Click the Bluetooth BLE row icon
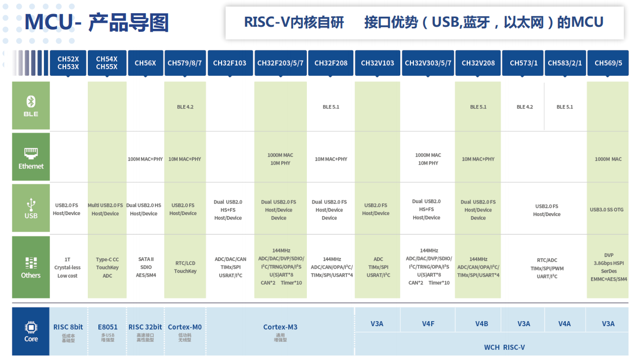This screenshot has width=644, height=361. pyautogui.click(x=31, y=102)
